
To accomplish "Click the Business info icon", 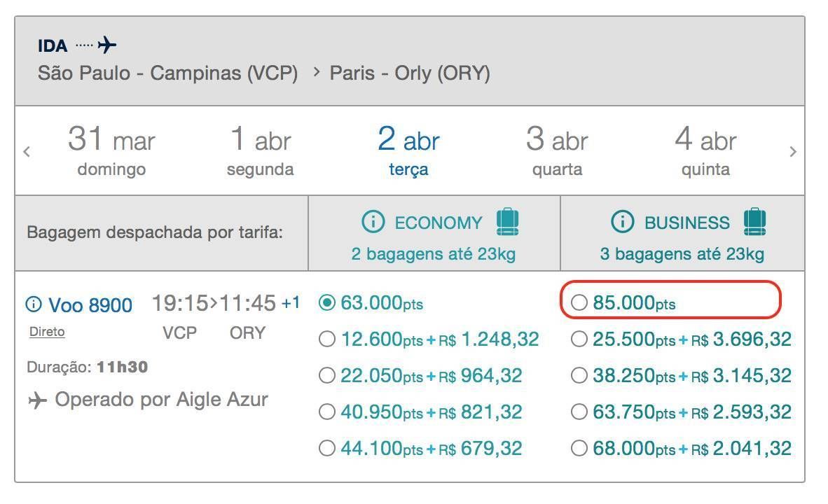I will point(622,222).
